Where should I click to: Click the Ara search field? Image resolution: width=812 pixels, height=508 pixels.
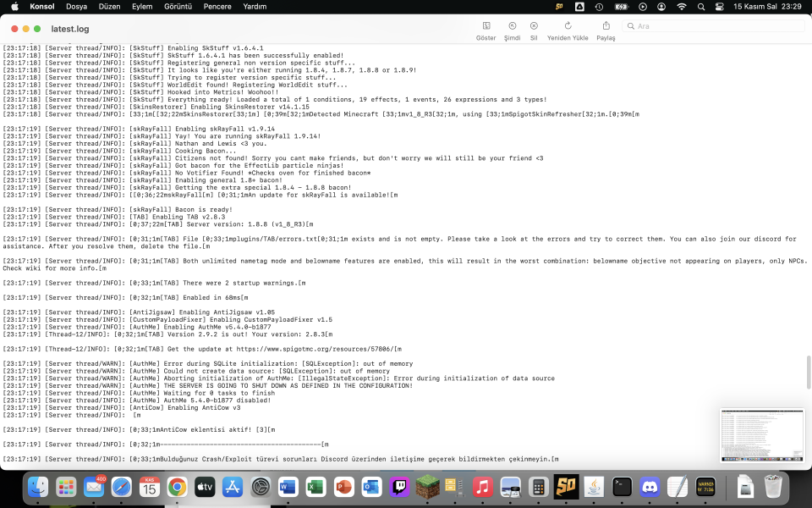point(713,26)
